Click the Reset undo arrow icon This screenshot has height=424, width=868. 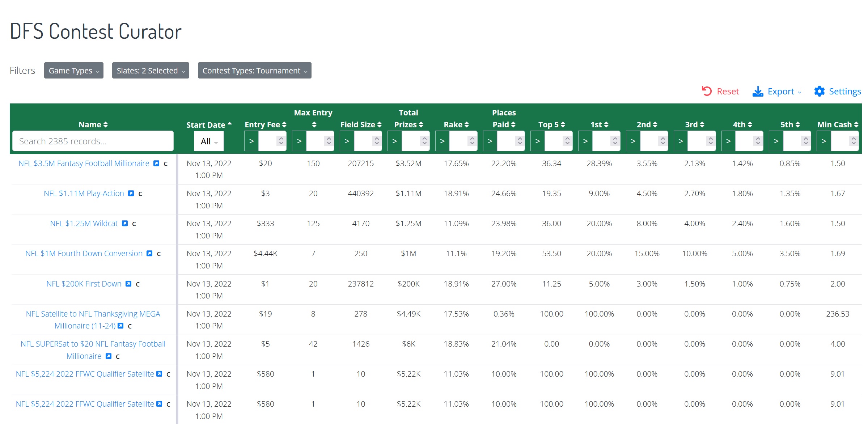707,91
